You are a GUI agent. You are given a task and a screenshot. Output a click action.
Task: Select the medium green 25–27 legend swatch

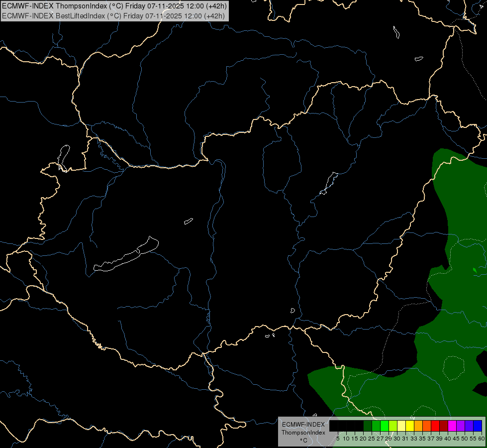376,426
